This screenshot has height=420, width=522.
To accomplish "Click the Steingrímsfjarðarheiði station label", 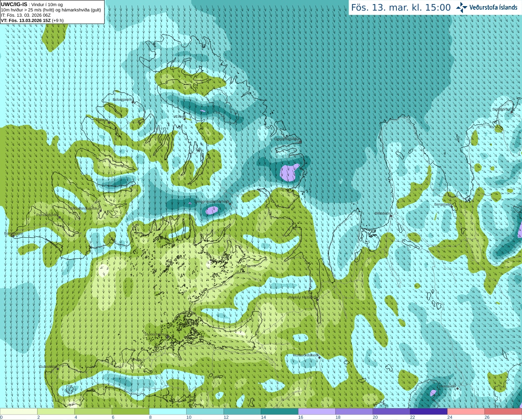I will point(211,201).
